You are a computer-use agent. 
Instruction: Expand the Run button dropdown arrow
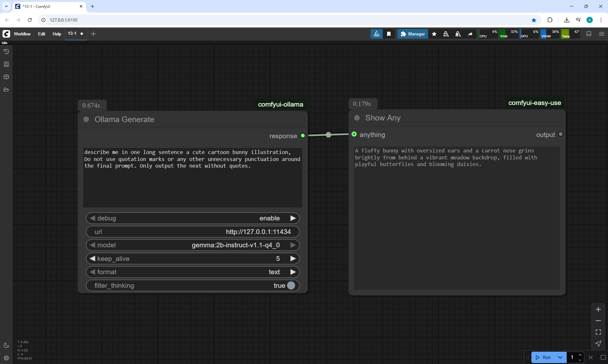(x=560, y=357)
